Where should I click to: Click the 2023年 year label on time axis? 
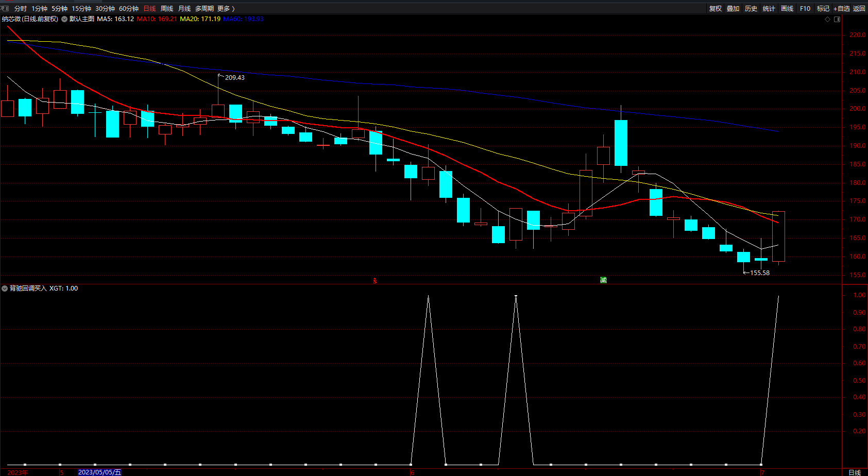tap(18, 472)
